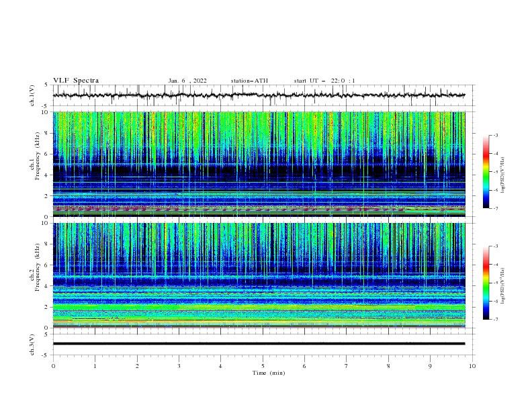532x411 pixels.
Task: Click the ch.1 color bar 'log(PSD)(V²/Hz)' label
Action: [503, 175]
